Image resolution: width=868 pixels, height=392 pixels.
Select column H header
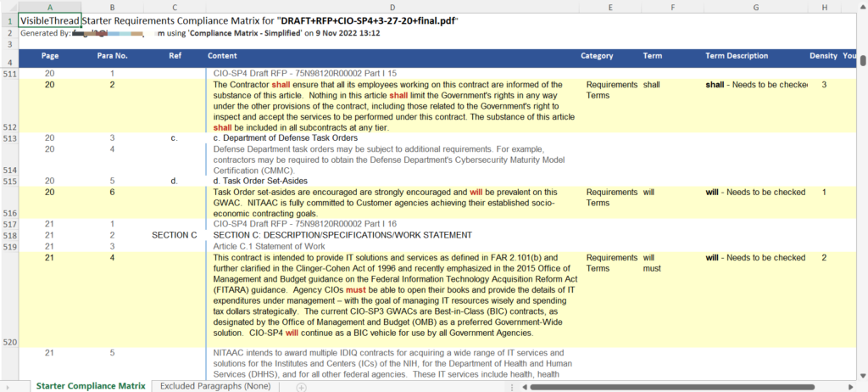[824, 7]
